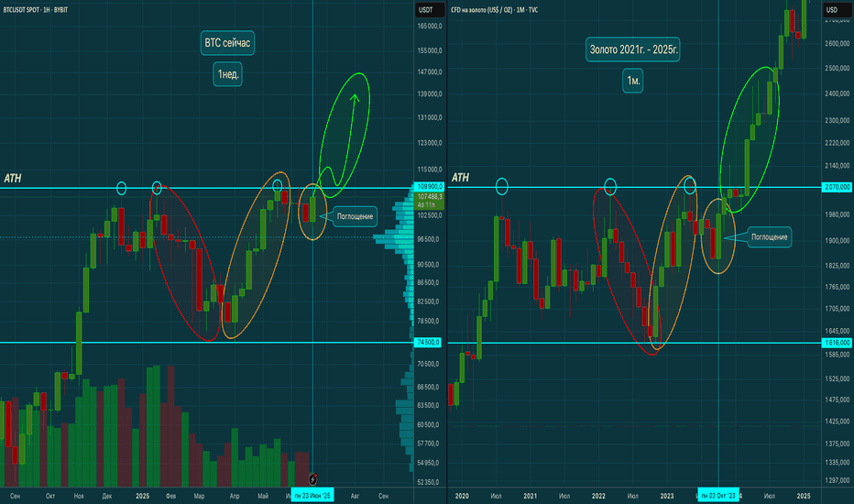Click the 'пн 23 Июн '25' date marker
854x504 pixels.
click(312, 495)
